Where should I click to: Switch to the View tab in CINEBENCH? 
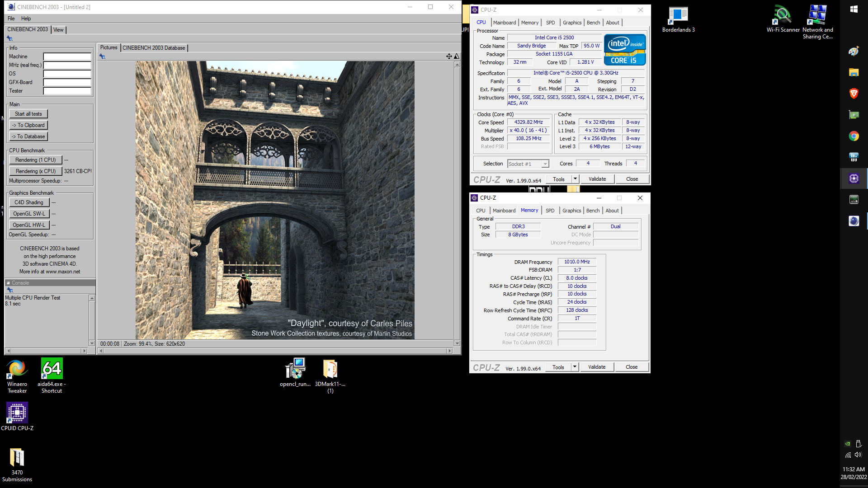coord(58,30)
